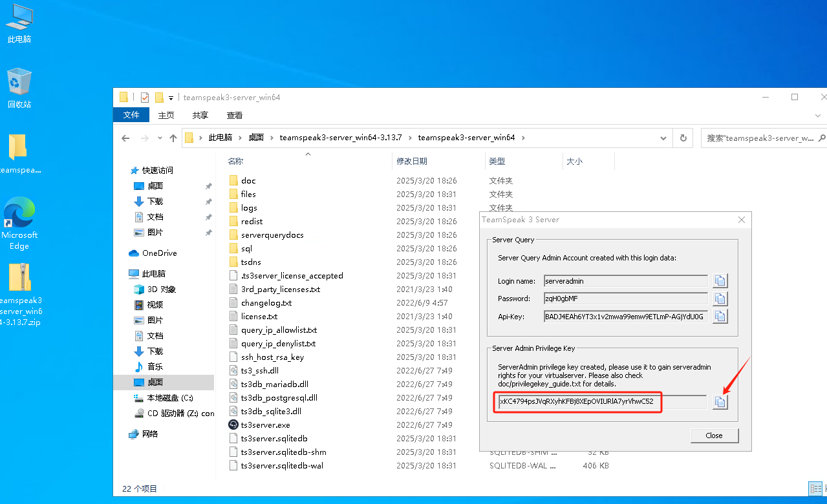
Task: Open the This PC desktop icon
Action: 19,24
